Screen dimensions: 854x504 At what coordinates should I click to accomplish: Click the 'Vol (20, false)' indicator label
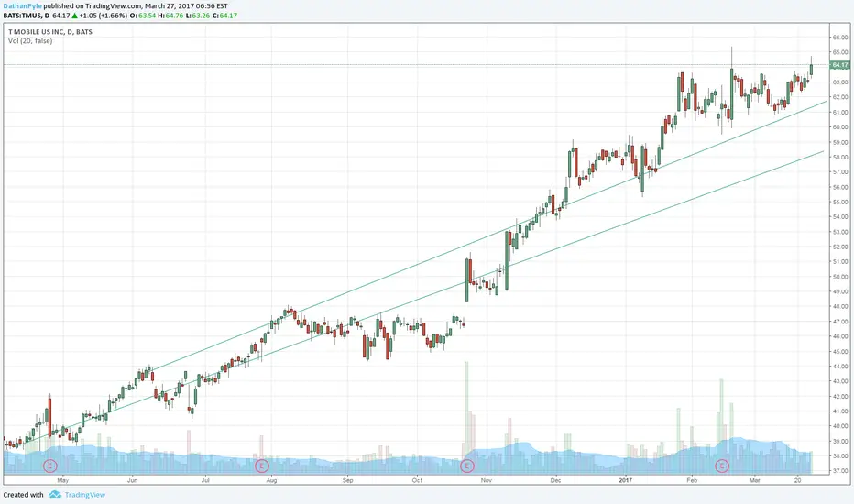coord(30,41)
